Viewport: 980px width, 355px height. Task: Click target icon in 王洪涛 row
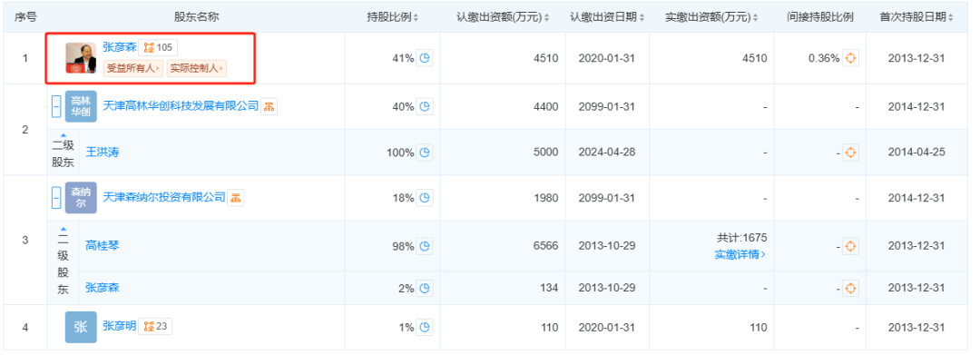[x=850, y=152]
